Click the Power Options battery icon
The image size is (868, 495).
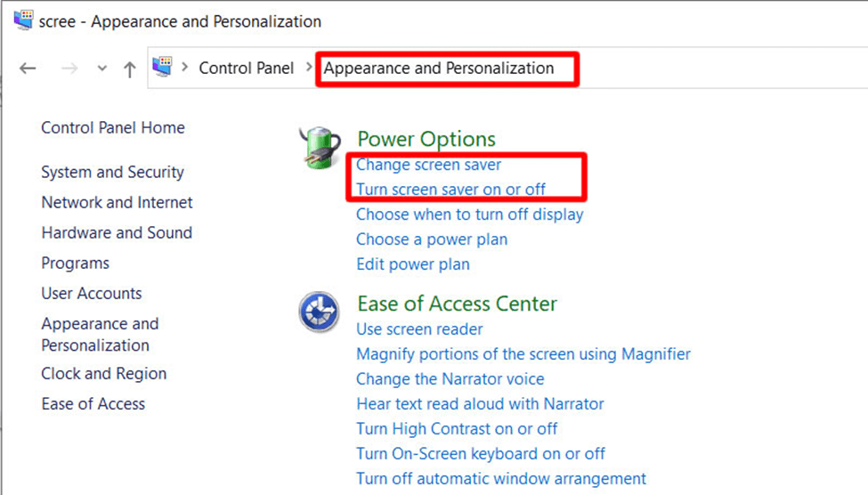[319, 148]
